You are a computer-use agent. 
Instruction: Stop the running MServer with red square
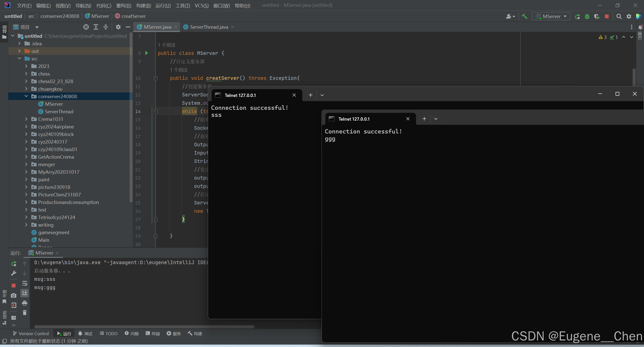(607, 16)
